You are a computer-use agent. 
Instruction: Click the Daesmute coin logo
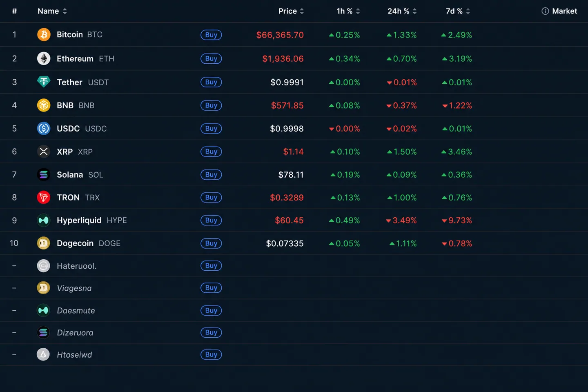coord(44,310)
